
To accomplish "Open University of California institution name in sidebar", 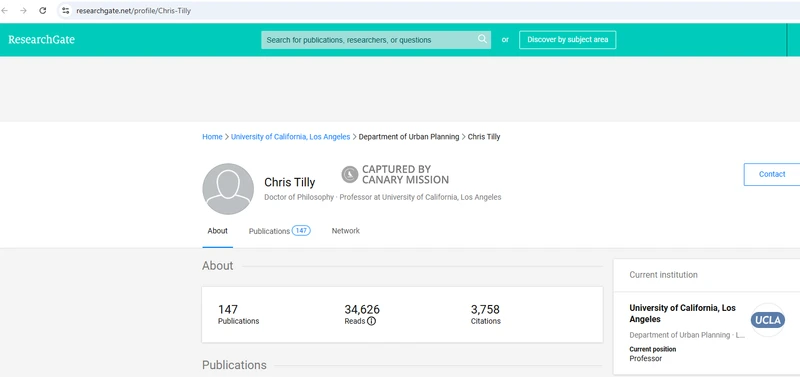I will point(682,314).
